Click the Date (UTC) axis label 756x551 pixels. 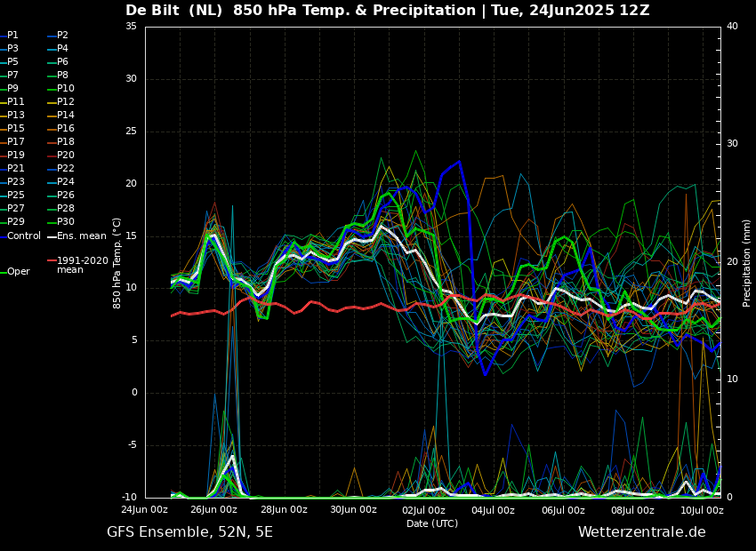[x=432, y=523]
